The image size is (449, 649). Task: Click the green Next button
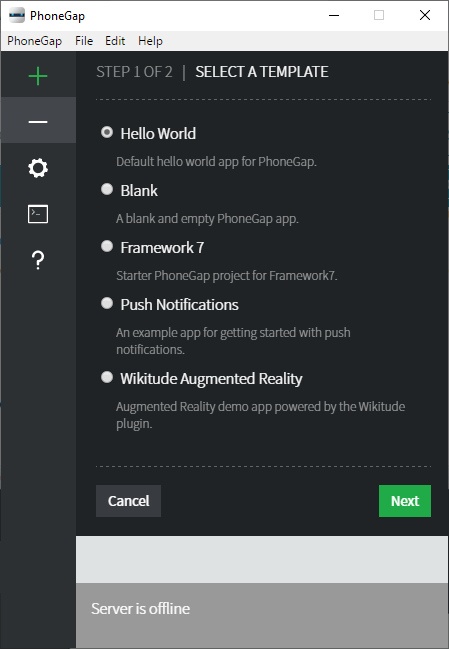coord(405,501)
